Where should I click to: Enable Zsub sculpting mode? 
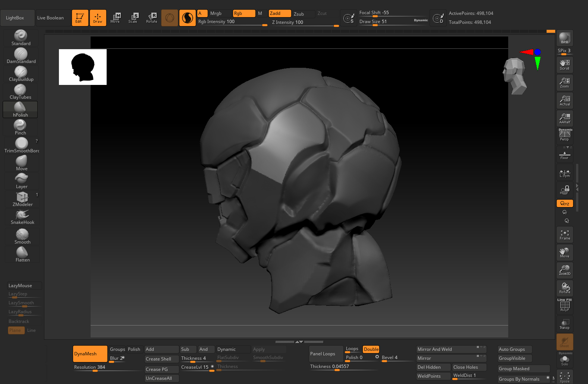[304, 14]
